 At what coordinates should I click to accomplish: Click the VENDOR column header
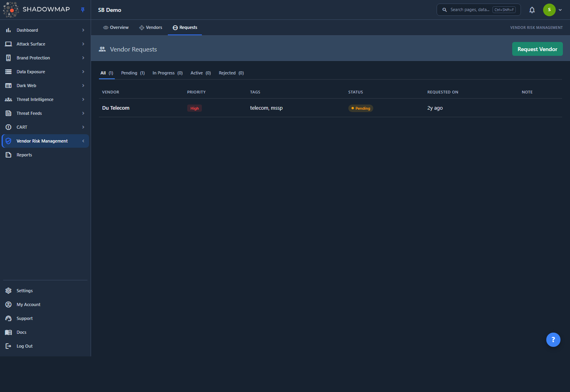[110, 92]
